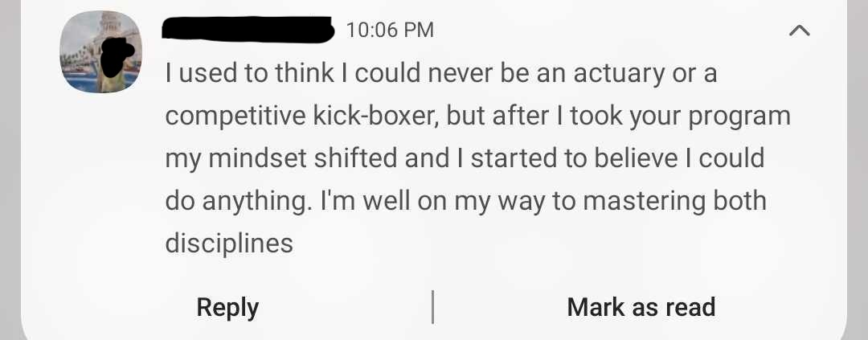Open the sender's profile picture
This screenshot has height=340, width=868.
100,52
